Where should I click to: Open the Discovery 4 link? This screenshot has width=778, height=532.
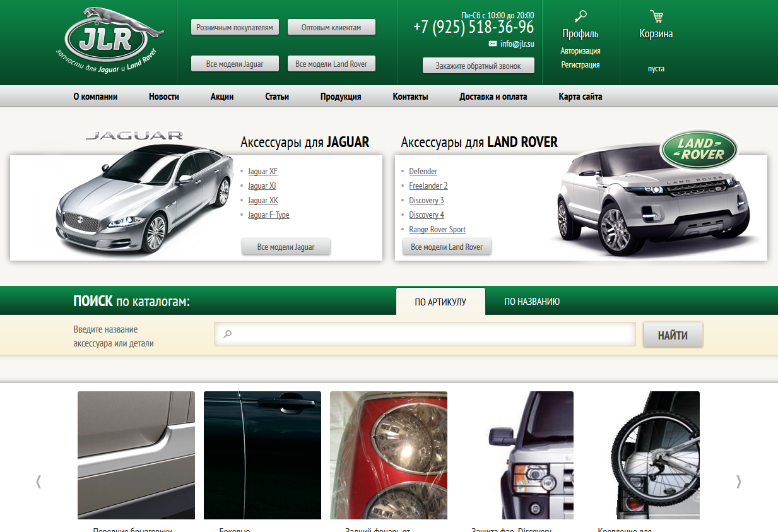427,215
